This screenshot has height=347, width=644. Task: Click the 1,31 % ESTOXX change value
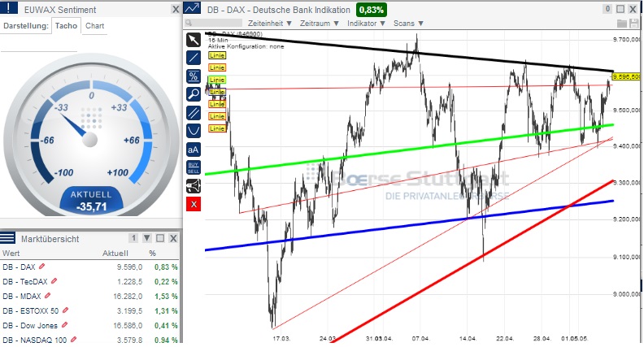coord(167,311)
